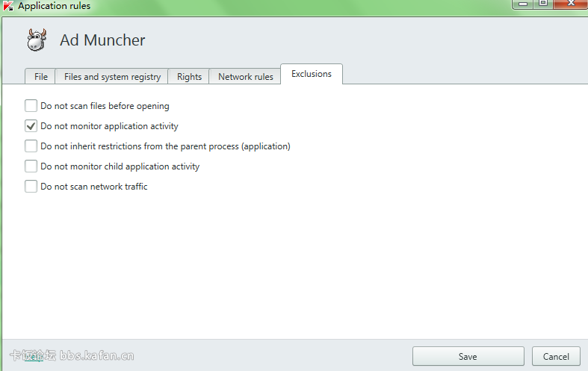
Task: Cancel the application rules dialog
Action: coord(556,356)
